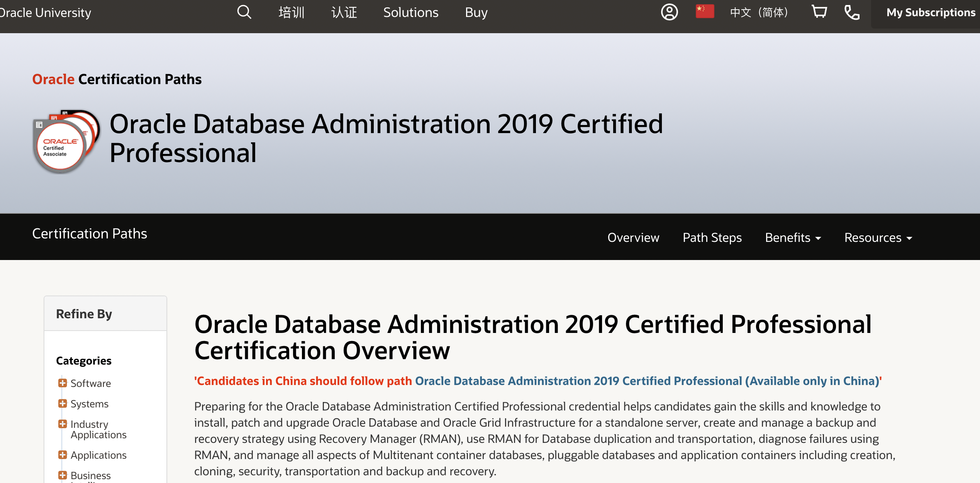Open the shopping cart icon
The height and width of the screenshot is (483, 980).
pos(819,12)
